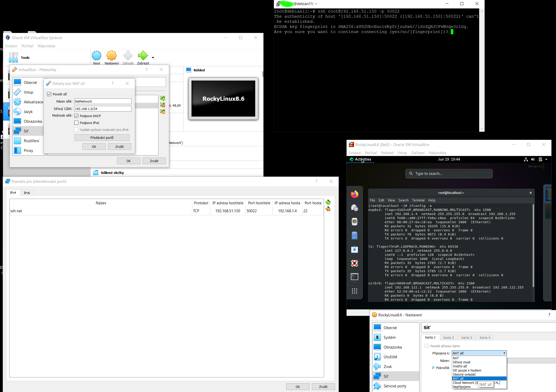The width and height of the screenshot is (556, 392).
Task: Select Rozšíření in Předvolby sidebar
Action: pyautogui.click(x=28, y=141)
